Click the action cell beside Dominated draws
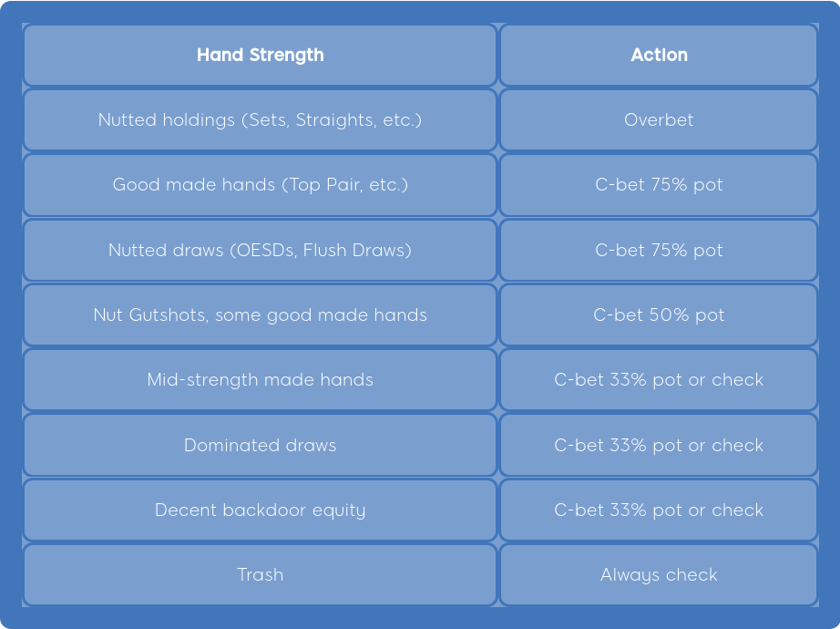This screenshot has width=840, height=629. pyautogui.click(x=659, y=446)
